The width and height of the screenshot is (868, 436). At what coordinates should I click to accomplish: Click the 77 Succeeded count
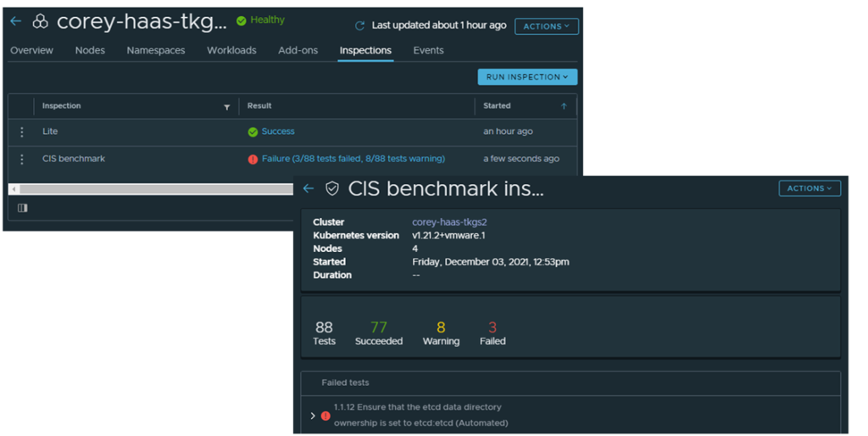point(379,333)
